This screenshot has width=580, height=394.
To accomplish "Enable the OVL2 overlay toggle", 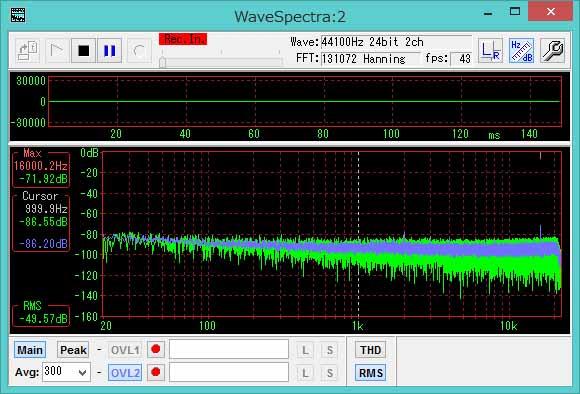I will 125,373.
